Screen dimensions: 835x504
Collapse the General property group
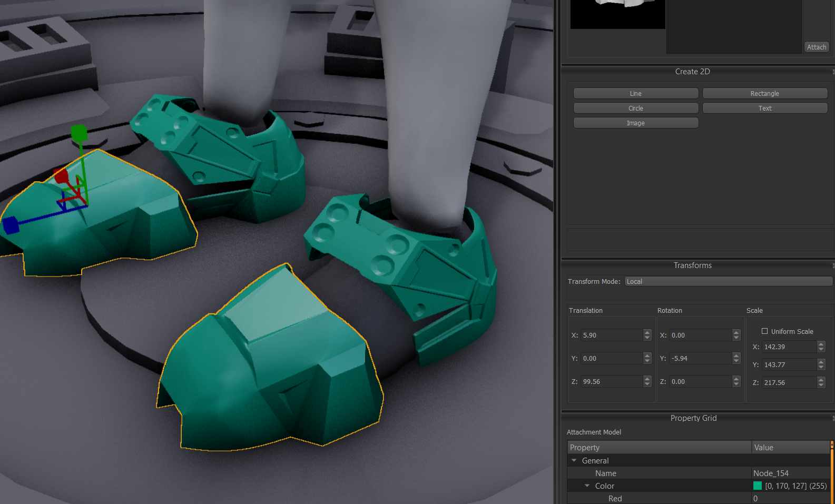tap(574, 461)
